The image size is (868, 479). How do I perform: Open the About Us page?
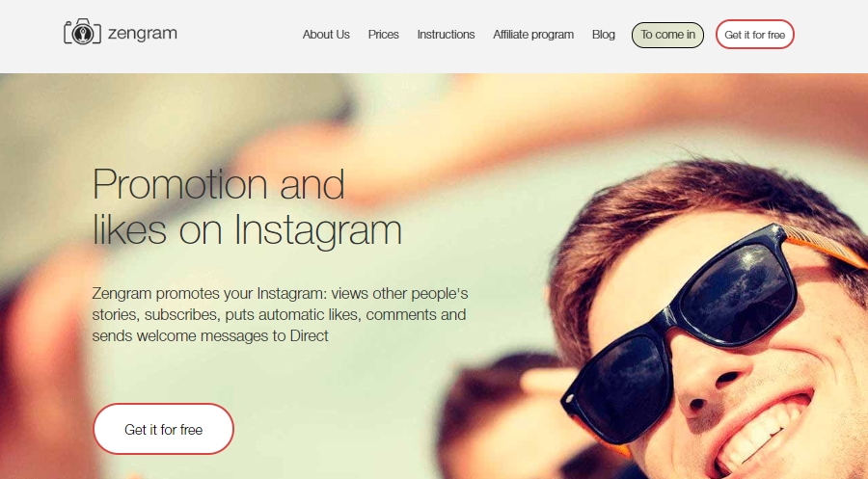(x=326, y=35)
